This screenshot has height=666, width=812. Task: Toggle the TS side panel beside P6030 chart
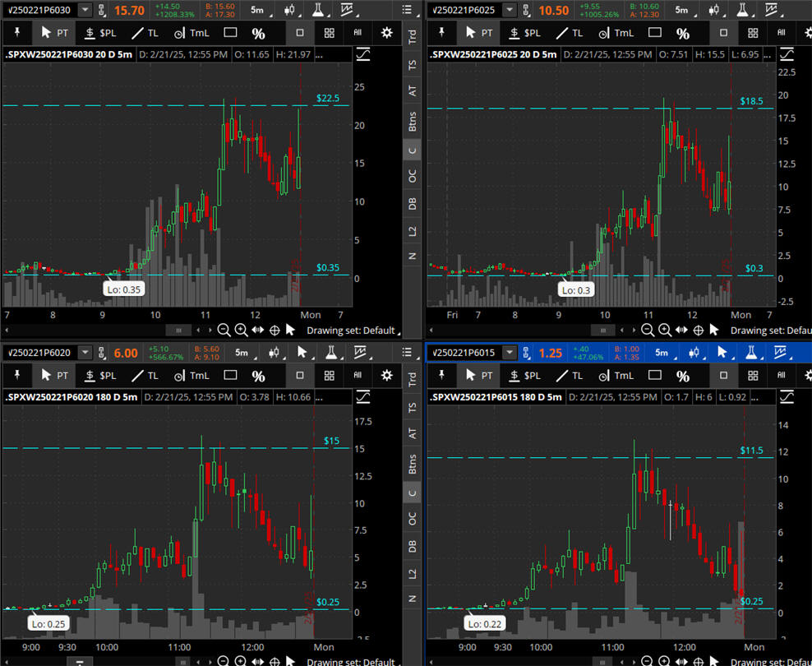413,65
